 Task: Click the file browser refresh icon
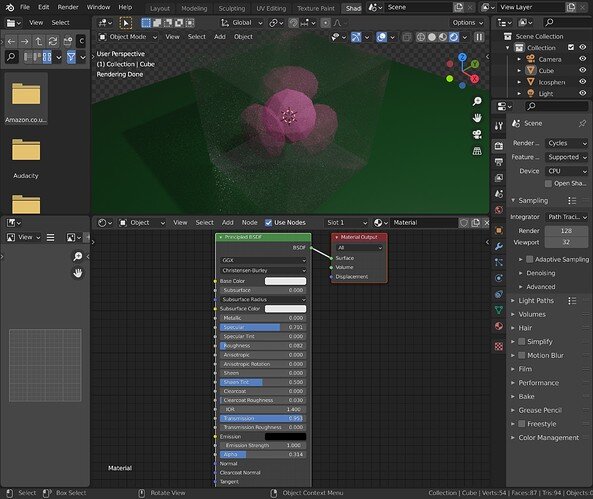click(x=53, y=41)
